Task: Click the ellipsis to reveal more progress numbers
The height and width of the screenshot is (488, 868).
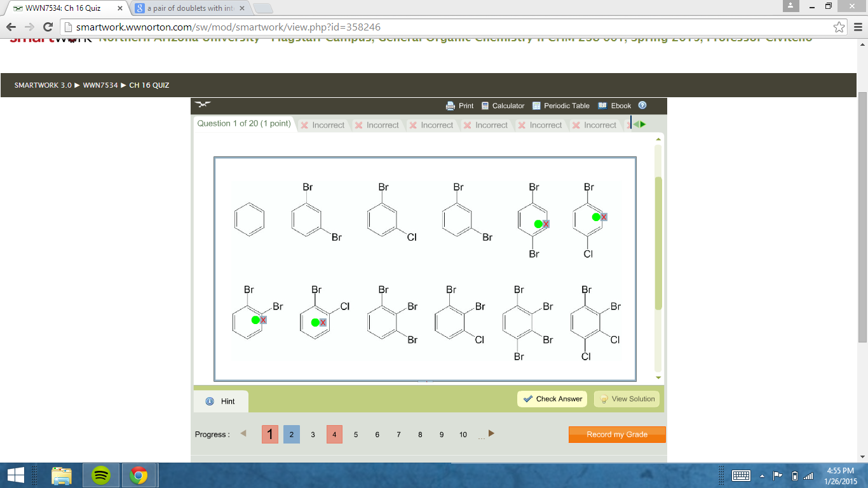Action: pyautogui.click(x=480, y=435)
